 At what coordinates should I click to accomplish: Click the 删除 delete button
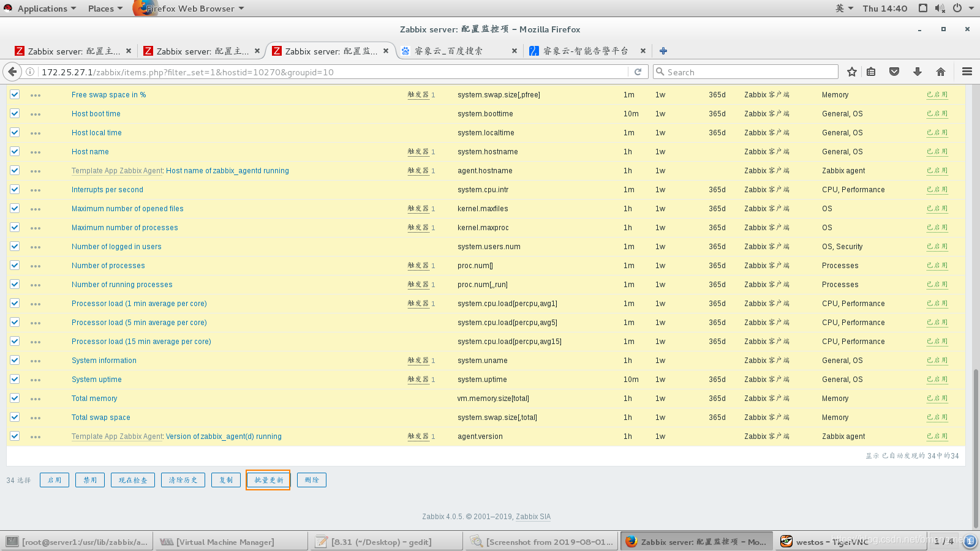point(312,480)
